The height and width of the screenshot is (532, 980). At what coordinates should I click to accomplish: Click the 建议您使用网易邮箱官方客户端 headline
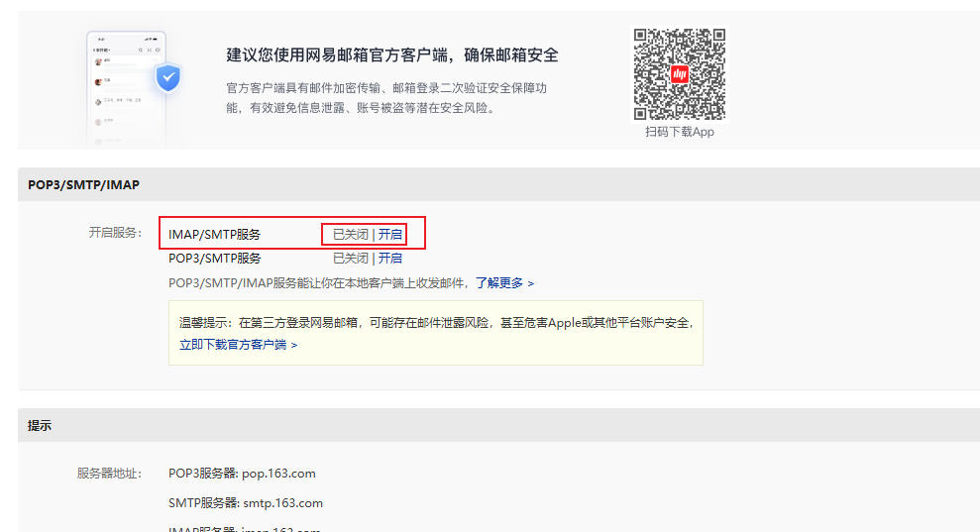(392, 54)
